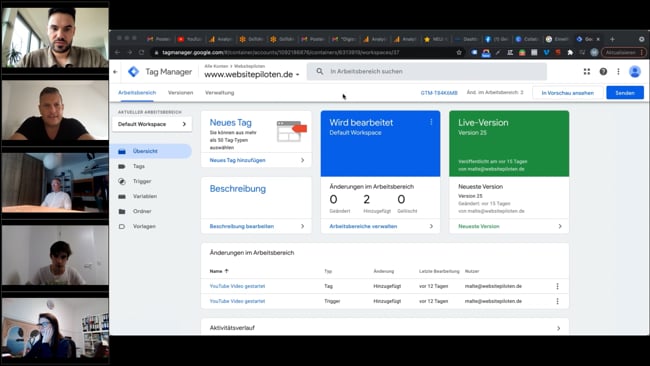Reload the page in browser toolbar
The width and height of the screenshot is (650, 366).
tap(142, 52)
